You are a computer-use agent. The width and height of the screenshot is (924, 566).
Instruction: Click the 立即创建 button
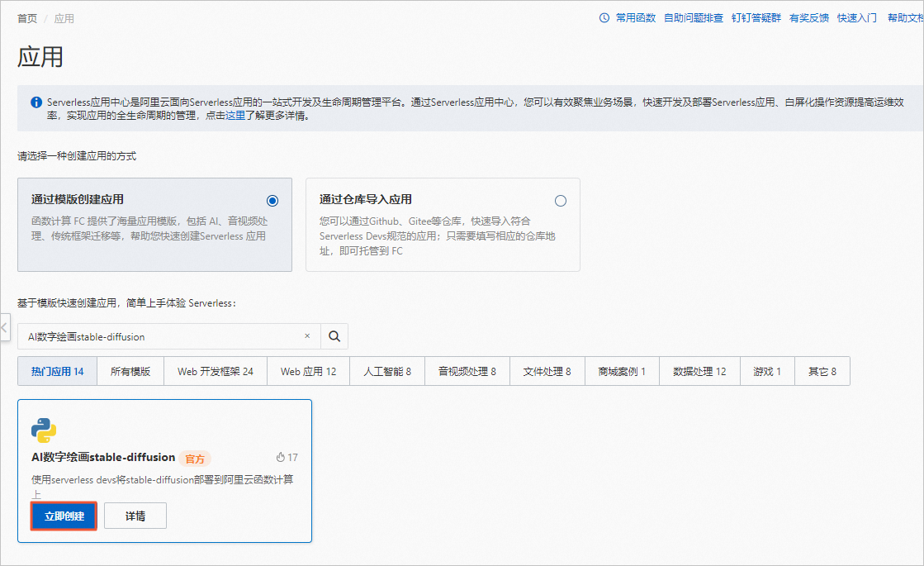click(x=64, y=515)
